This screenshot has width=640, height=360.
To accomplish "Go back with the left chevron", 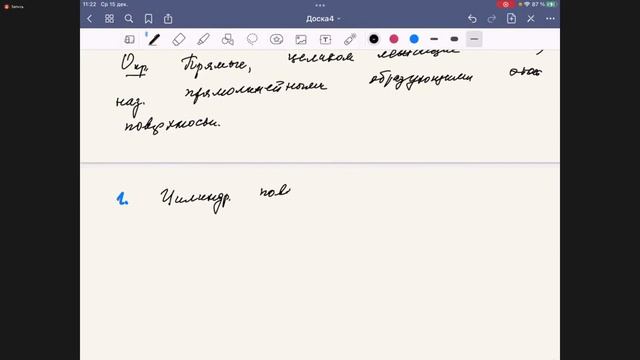I will (90, 19).
